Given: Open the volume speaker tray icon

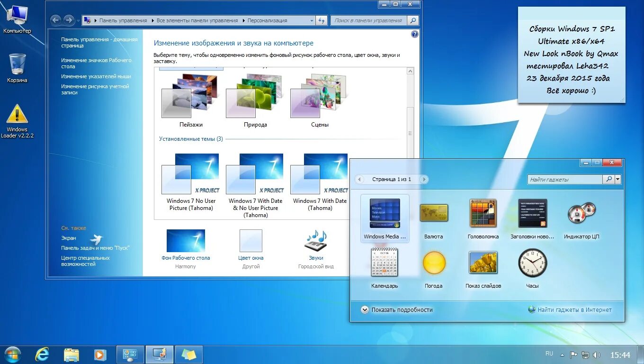Looking at the screenshot, I should (597, 355).
